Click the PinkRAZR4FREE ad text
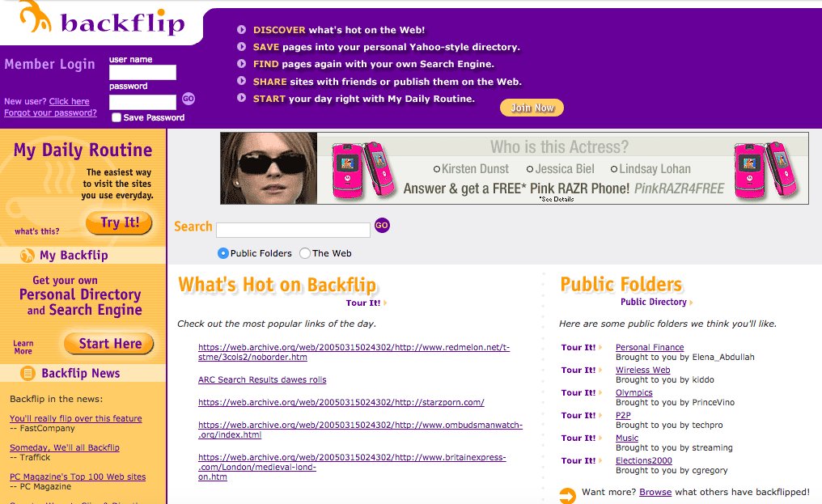This screenshot has height=504, width=822. 679,188
